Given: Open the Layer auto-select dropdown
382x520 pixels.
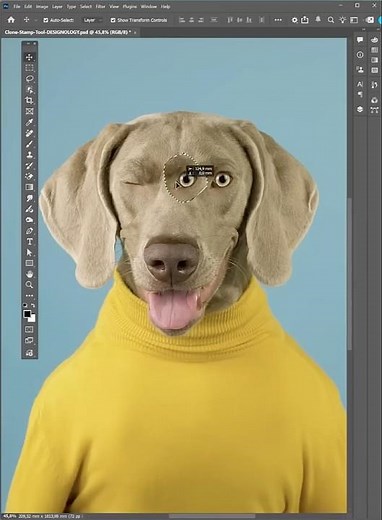Looking at the screenshot, I should coord(92,20).
